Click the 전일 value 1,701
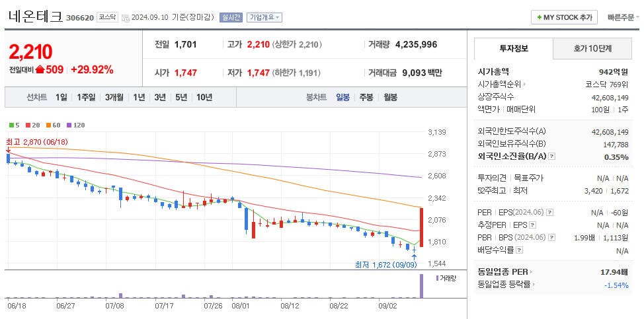Viewport: 644px width, 319px height. (x=186, y=44)
